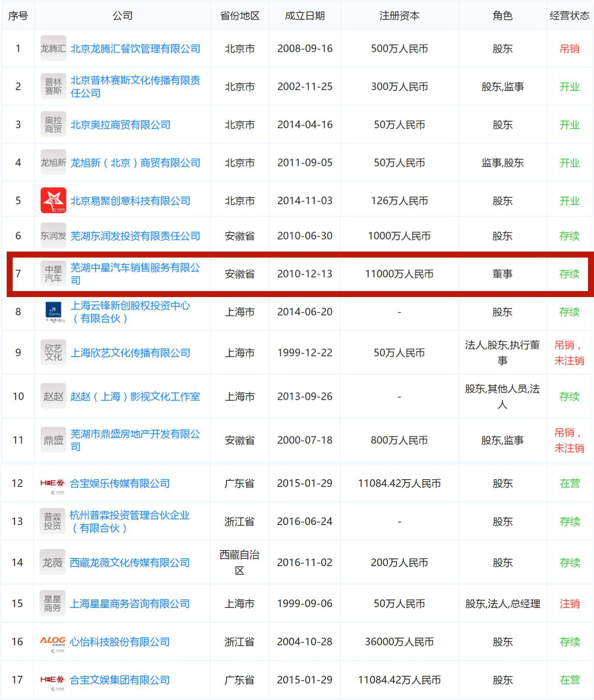The image size is (594, 700).
Task: Select 股东,法人,总经理 role cell
Action: pyautogui.click(x=502, y=604)
